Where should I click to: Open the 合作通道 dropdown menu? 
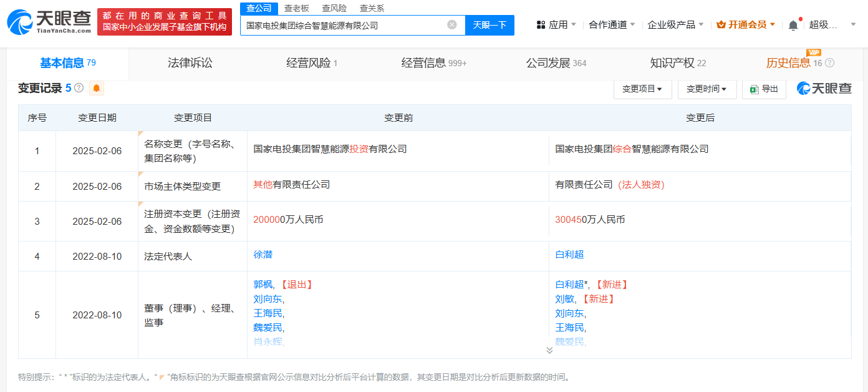click(612, 25)
